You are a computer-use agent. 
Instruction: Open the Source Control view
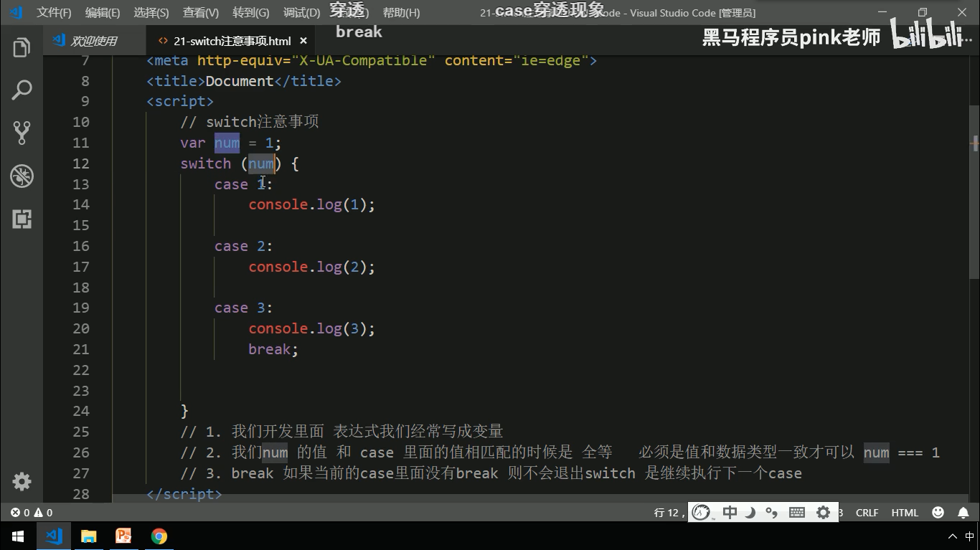pyautogui.click(x=22, y=133)
